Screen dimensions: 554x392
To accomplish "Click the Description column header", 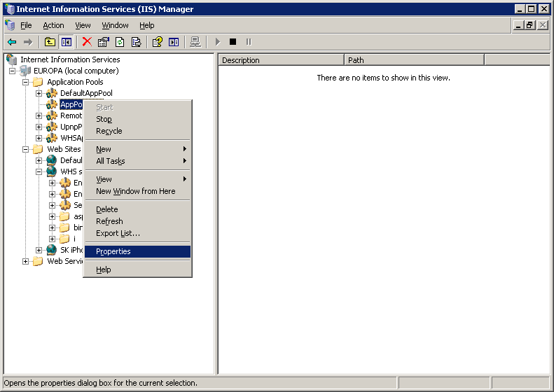I will point(282,60).
